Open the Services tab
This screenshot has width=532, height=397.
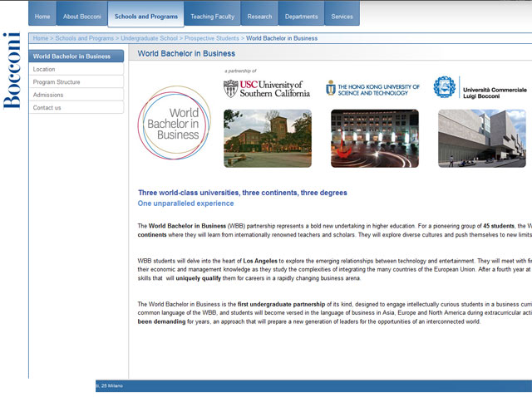tap(342, 14)
